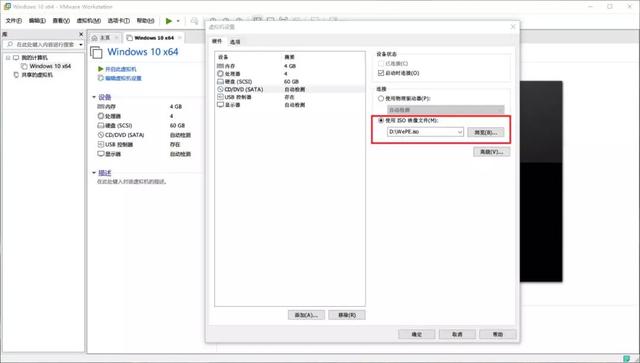Select the USB 控制器 row in dialog list
Image resolution: width=640 pixels, height=363 pixels.
pyautogui.click(x=290, y=97)
